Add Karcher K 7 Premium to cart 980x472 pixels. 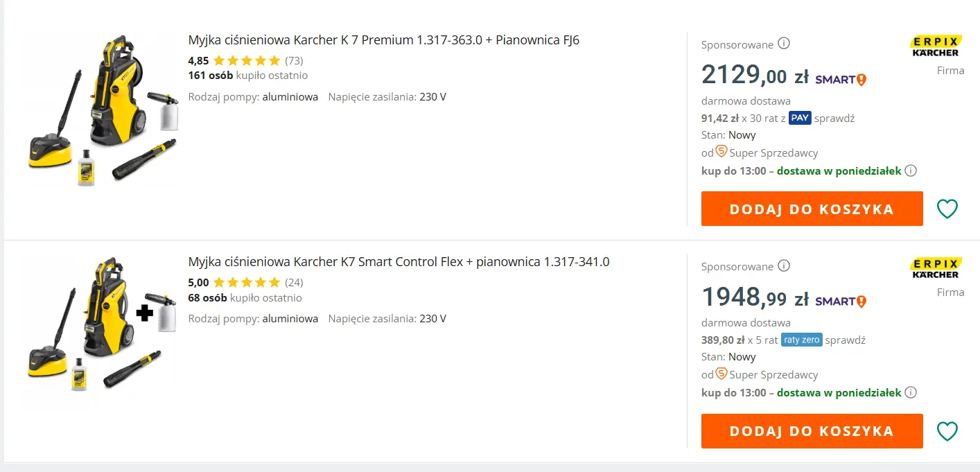[812, 209]
